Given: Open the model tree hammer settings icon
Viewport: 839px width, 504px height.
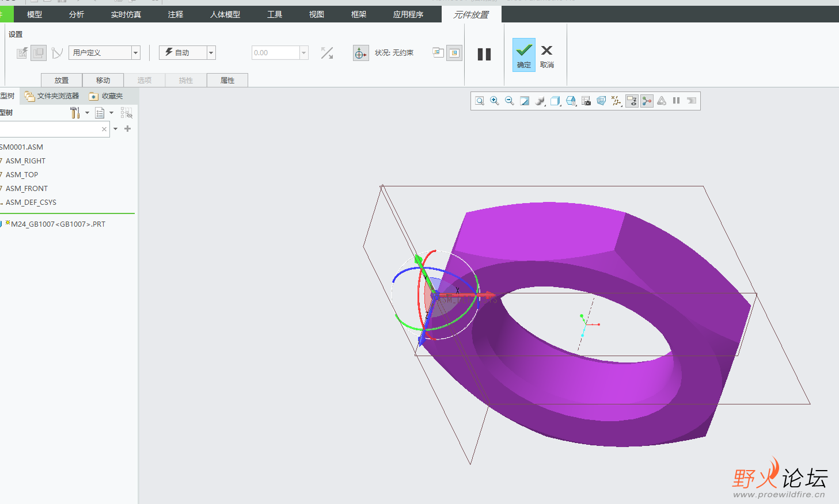Looking at the screenshot, I should click(75, 113).
